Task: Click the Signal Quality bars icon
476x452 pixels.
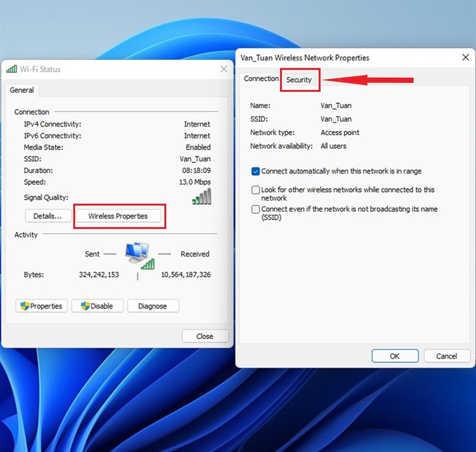Action: point(202,197)
